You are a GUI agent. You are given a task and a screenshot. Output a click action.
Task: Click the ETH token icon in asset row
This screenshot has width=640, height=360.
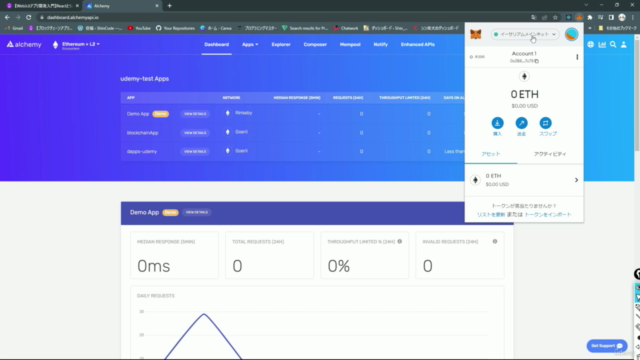[x=475, y=180]
